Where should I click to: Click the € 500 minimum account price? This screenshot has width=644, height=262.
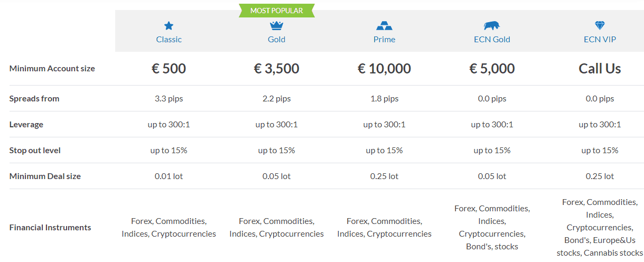tap(169, 69)
